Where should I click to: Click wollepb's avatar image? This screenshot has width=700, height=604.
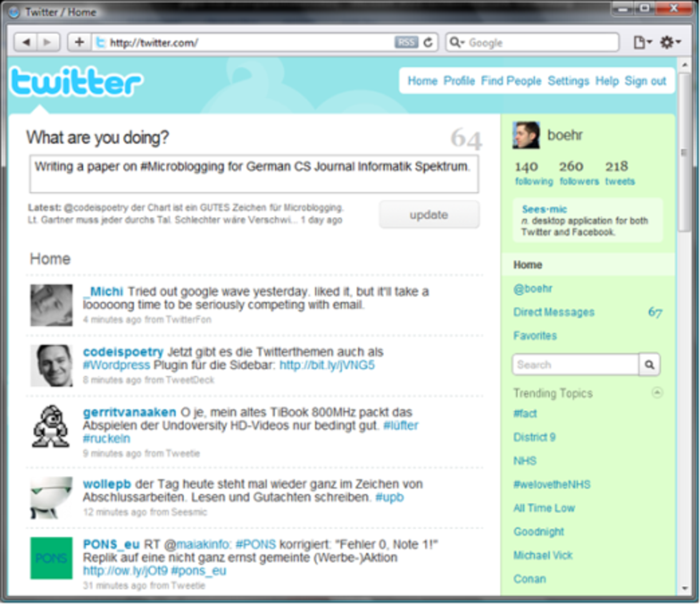tap(51, 498)
